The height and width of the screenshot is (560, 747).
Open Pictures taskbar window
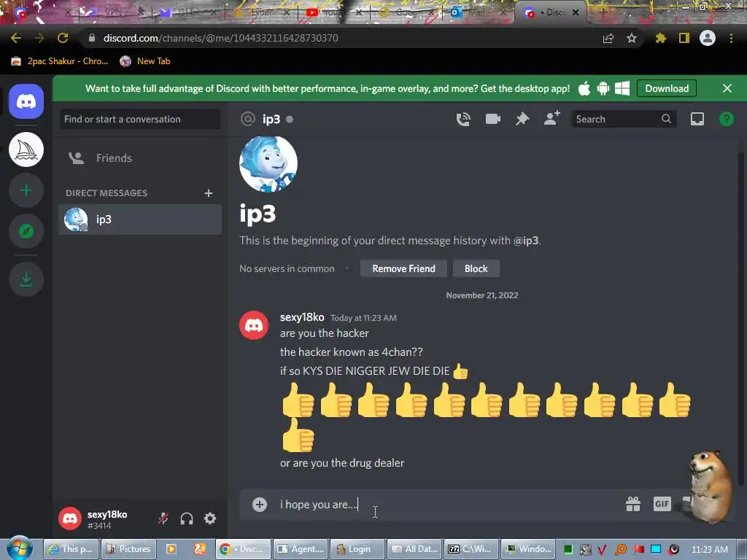click(128, 549)
